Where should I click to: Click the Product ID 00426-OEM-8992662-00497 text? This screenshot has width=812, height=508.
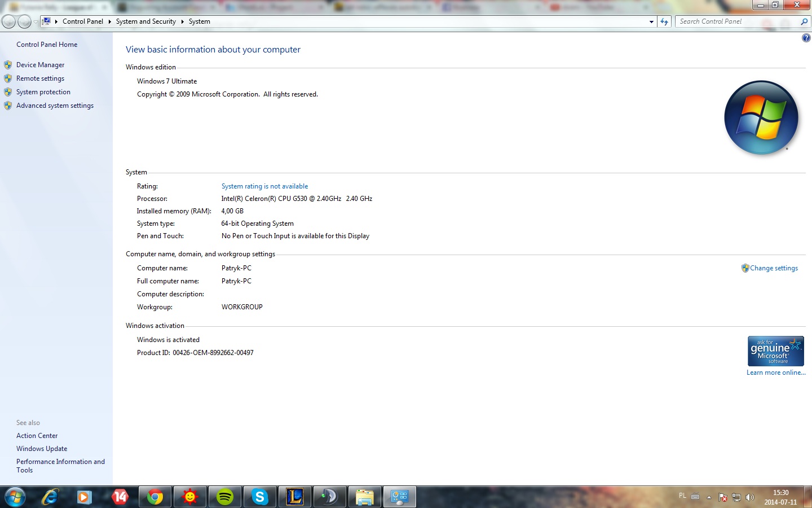195,353
